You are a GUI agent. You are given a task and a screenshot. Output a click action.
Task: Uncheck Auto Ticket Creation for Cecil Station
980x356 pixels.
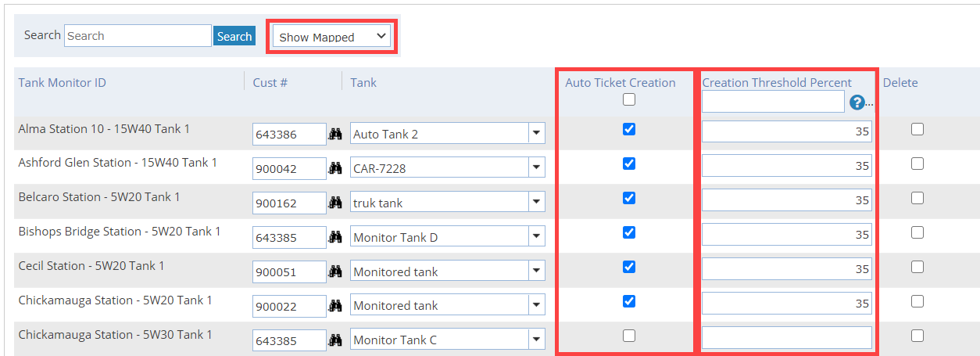pos(629,267)
